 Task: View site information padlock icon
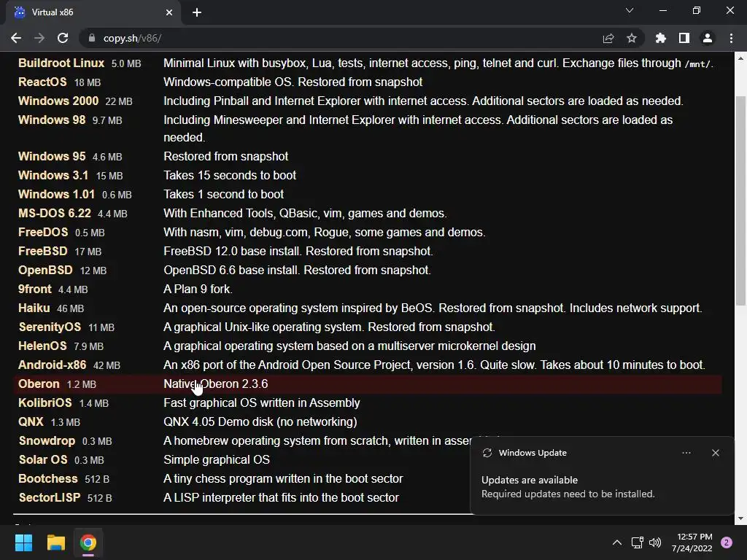(x=92, y=38)
